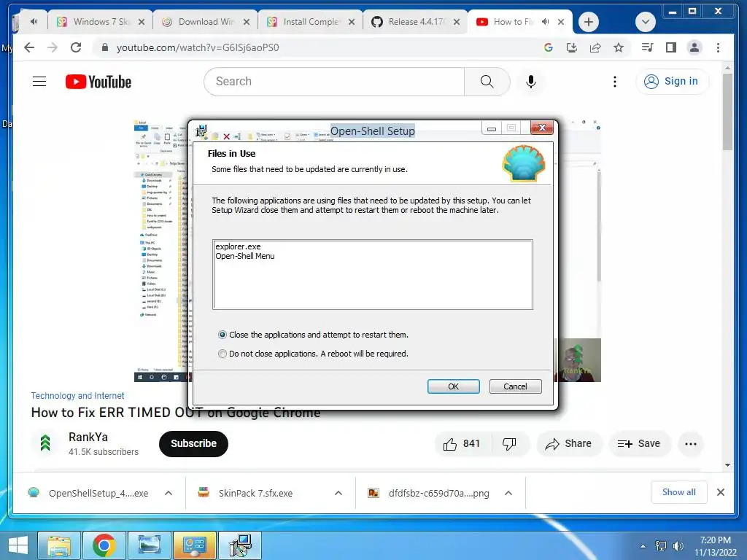The height and width of the screenshot is (560, 747).
Task: Search YouTube with voice microphone
Action: point(531,82)
